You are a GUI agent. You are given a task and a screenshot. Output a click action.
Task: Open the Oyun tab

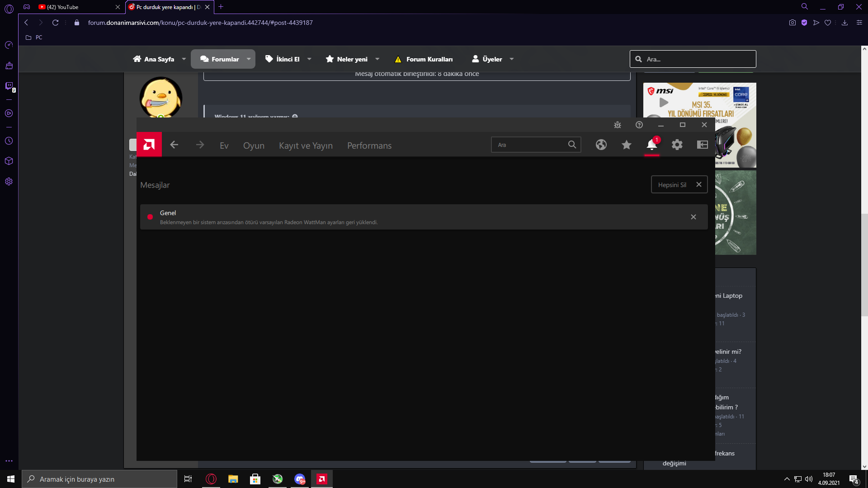(254, 145)
